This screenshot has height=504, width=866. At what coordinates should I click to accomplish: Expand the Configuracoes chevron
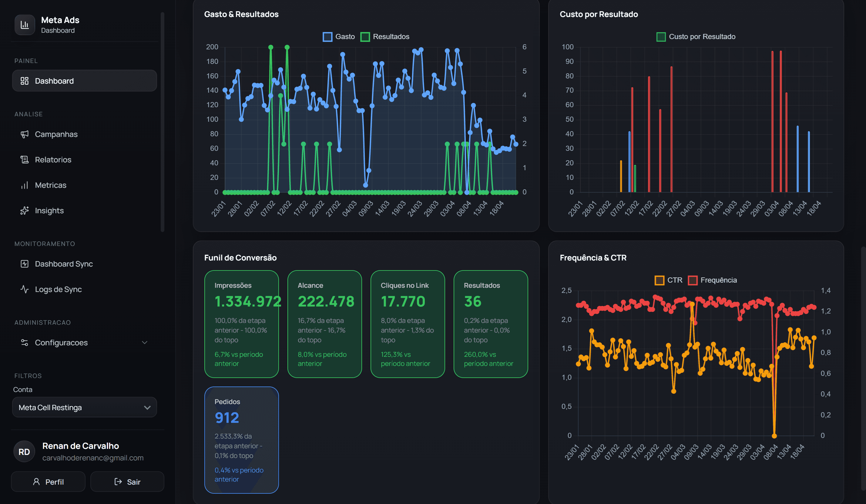pyautogui.click(x=145, y=343)
